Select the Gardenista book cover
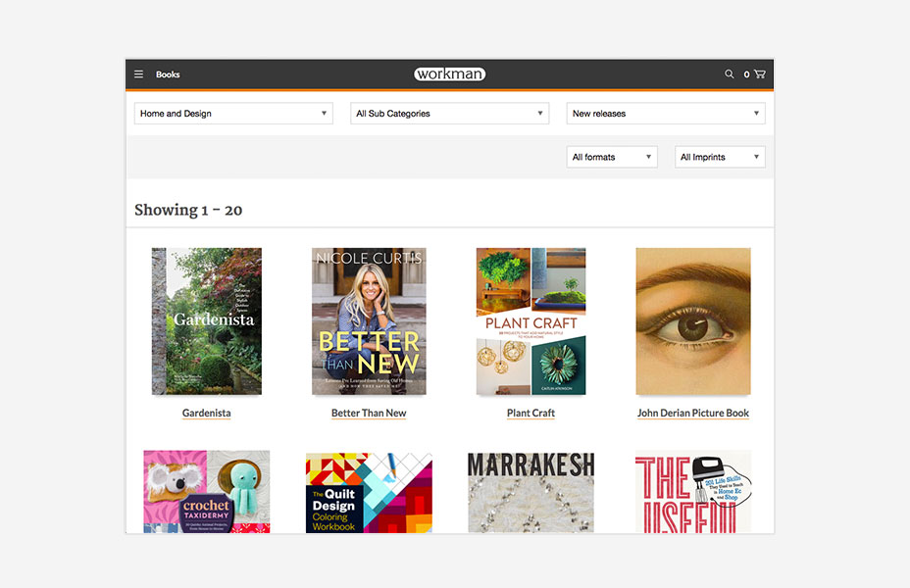 [207, 321]
